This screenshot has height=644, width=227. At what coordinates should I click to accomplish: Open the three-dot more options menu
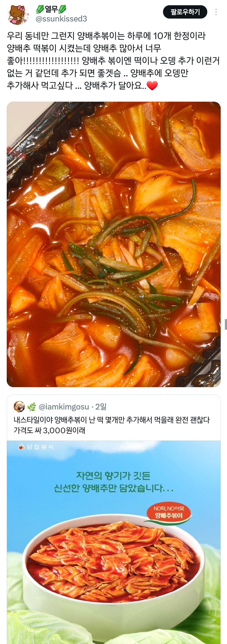click(216, 12)
